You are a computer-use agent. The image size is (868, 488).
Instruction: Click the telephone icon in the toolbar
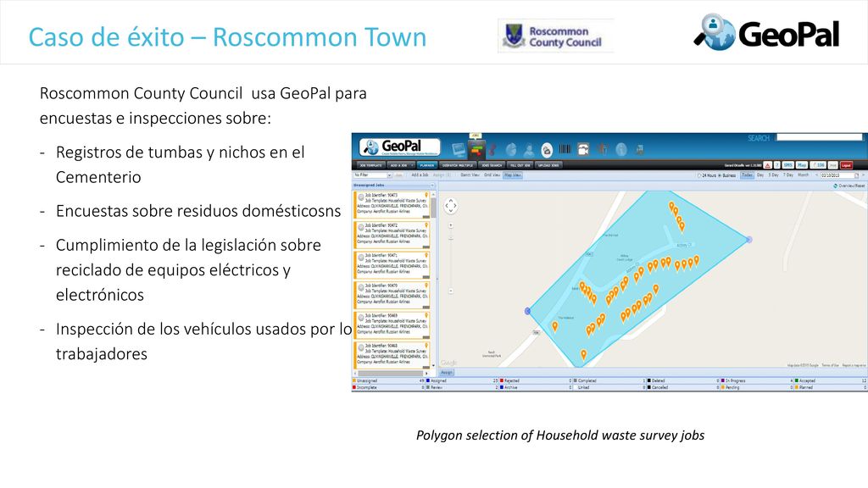coord(583,149)
